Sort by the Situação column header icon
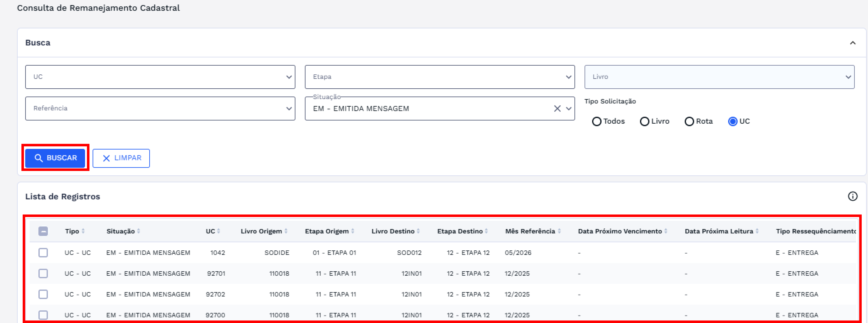The image size is (868, 323). tap(139, 231)
